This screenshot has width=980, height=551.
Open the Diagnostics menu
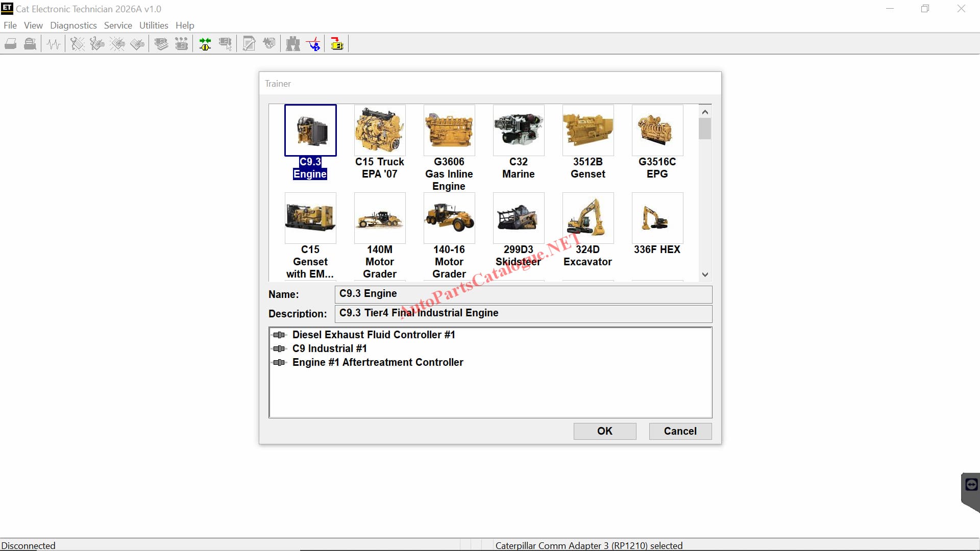click(73, 26)
